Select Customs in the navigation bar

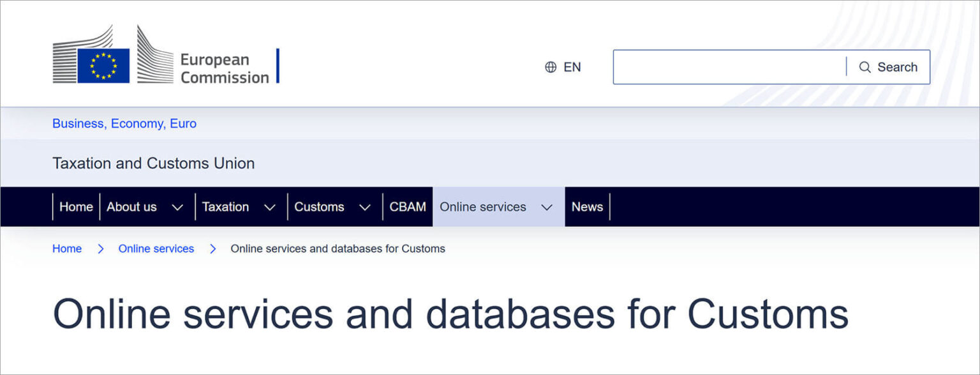click(x=319, y=207)
